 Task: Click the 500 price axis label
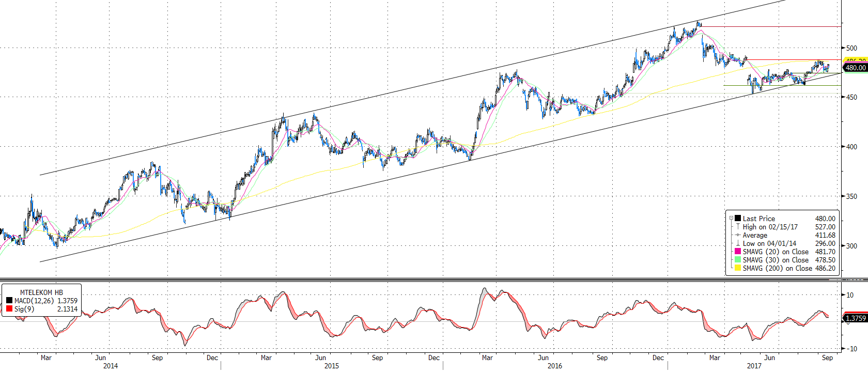tap(851, 48)
